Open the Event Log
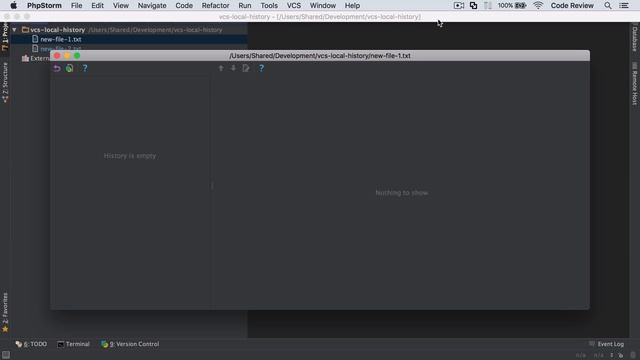 (607, 344)
